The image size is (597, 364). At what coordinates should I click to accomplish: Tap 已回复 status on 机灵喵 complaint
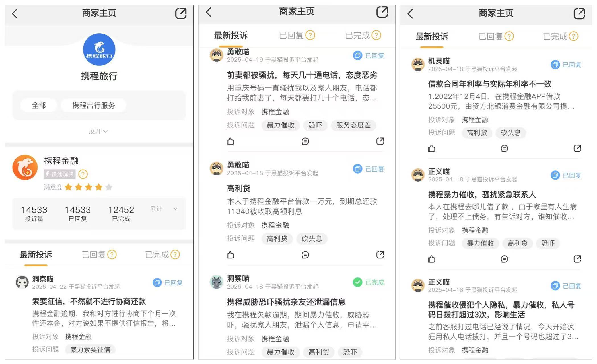point(566,65)
